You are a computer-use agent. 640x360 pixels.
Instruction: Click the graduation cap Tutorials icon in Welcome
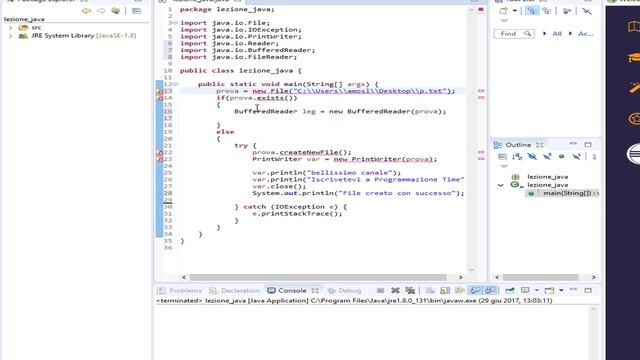[633, 58]
